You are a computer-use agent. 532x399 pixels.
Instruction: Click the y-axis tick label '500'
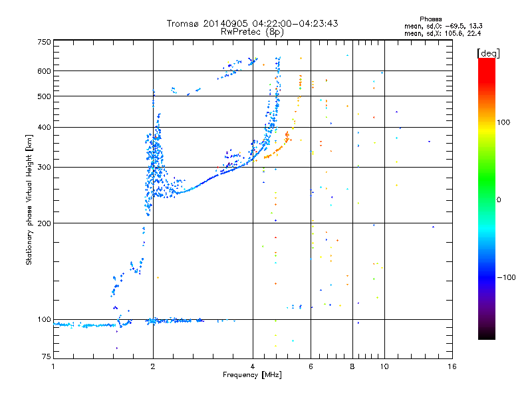click(x=44, y=96)
